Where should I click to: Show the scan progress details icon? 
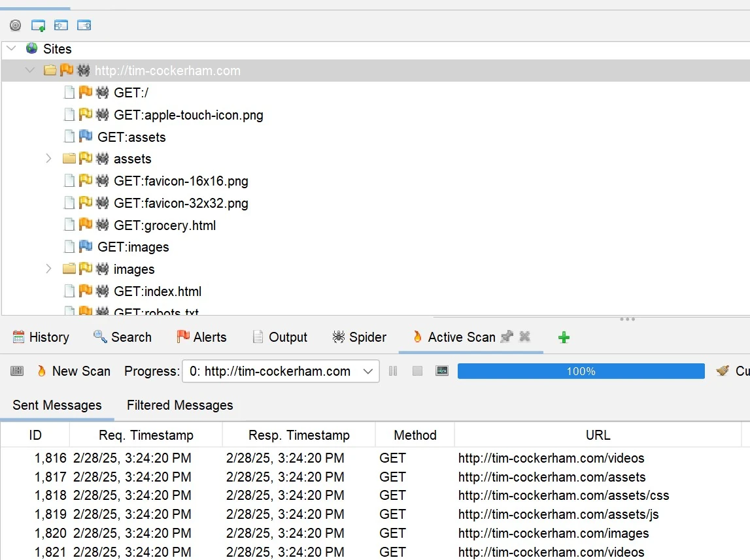click(442, 371)
